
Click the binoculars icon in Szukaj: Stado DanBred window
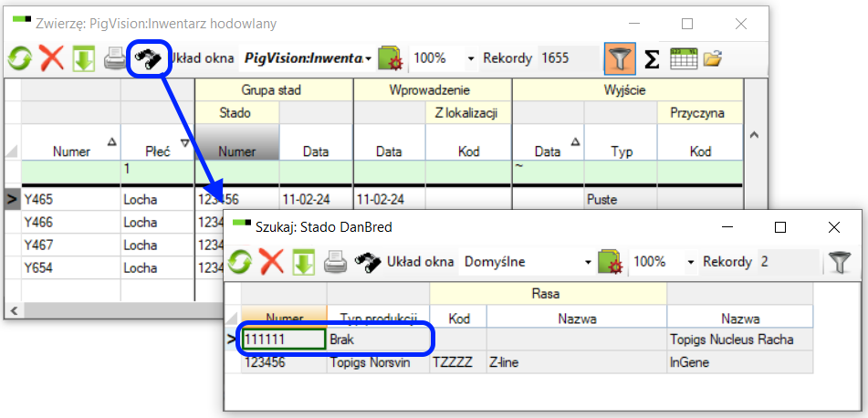[368, 263]
